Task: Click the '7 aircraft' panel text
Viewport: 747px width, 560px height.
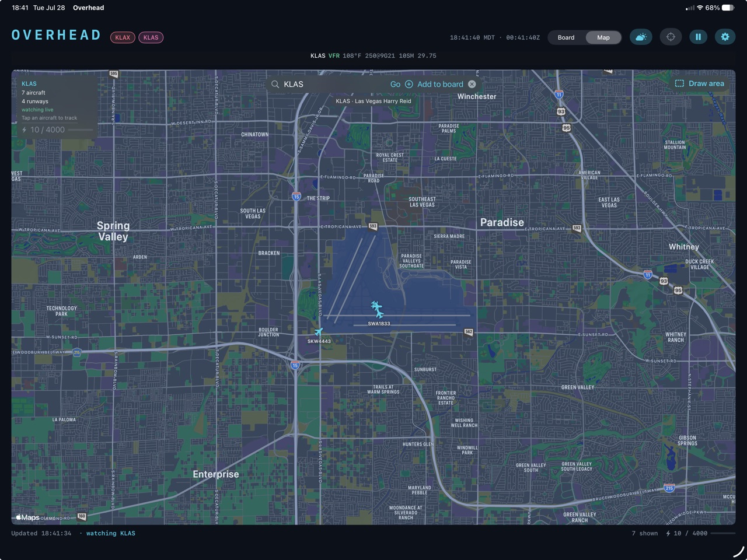Action: click(x=33, y=93)
